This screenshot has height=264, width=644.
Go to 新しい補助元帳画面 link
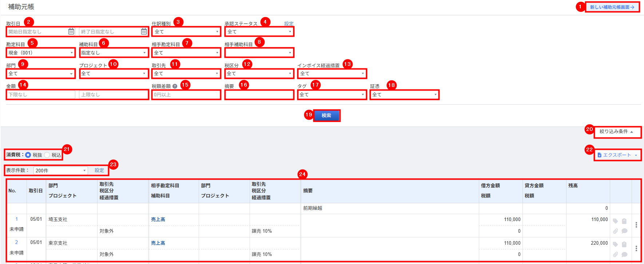tap(612, 7)
